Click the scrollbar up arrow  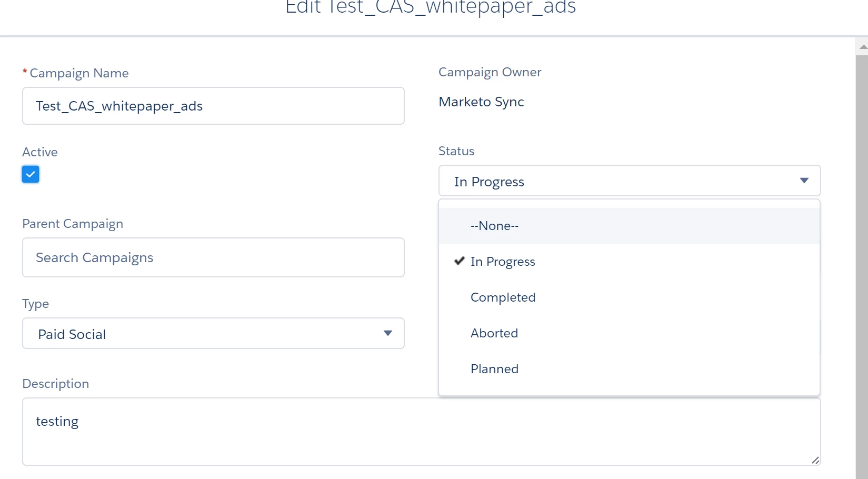pyautogui.click(x=863, y=47)
